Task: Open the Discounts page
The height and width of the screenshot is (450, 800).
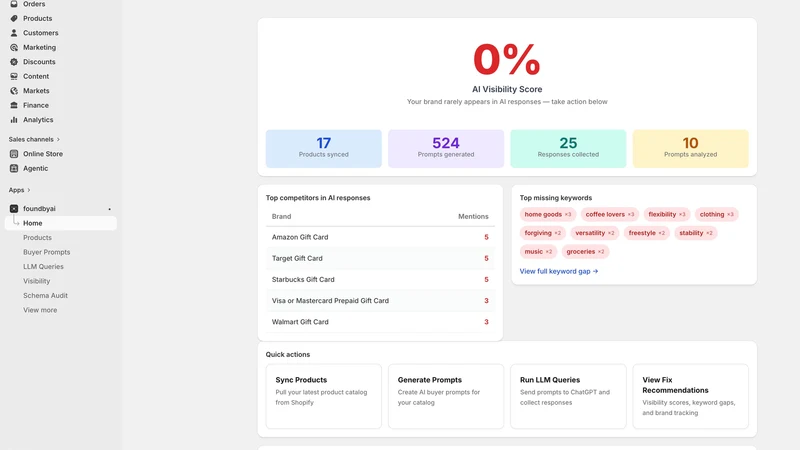Action: (x=39, y=62)
